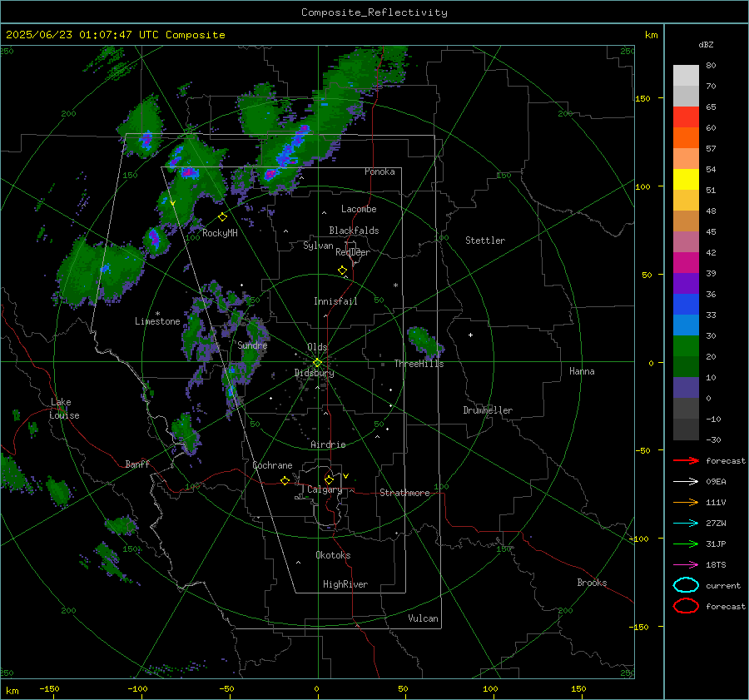Click the 20 dBZ green color swatch
The height and width of the screenshot is (700, 749).
tap(686, 346)
